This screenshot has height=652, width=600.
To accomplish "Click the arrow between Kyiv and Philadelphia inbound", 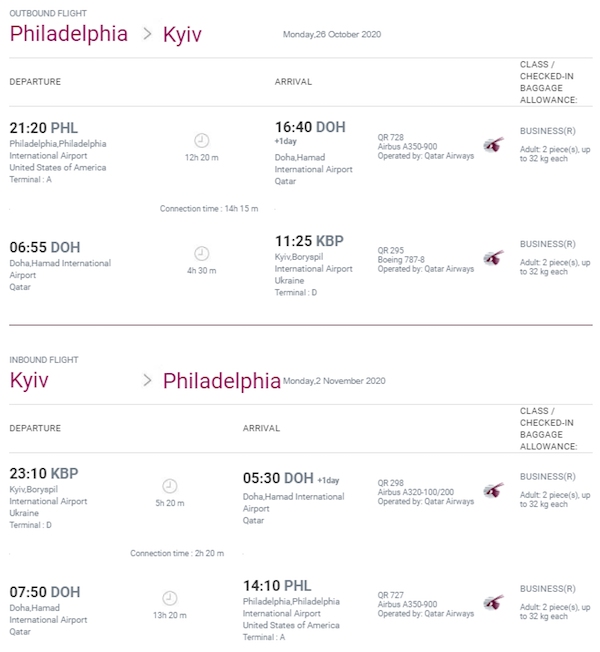I will [147, 380].
